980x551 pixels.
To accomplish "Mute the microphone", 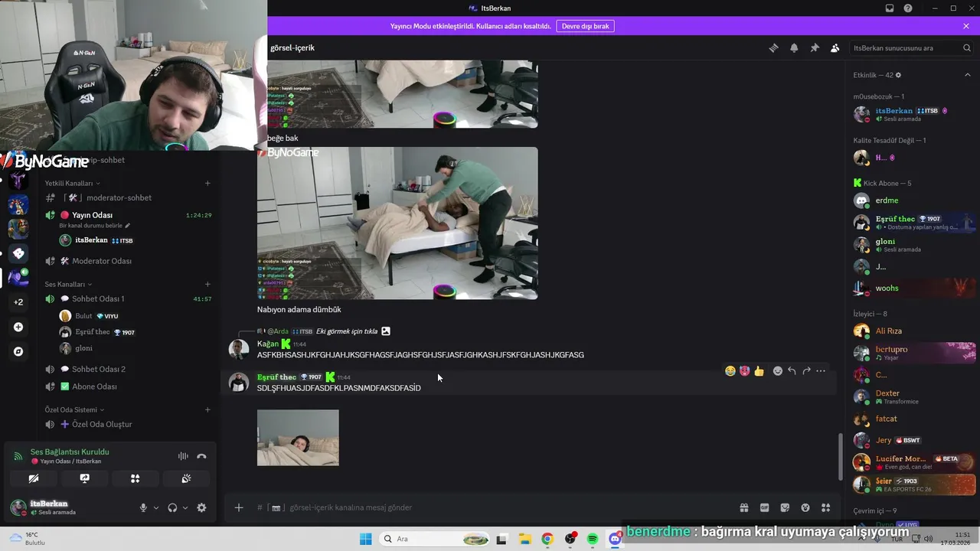I will click(143, 507).
